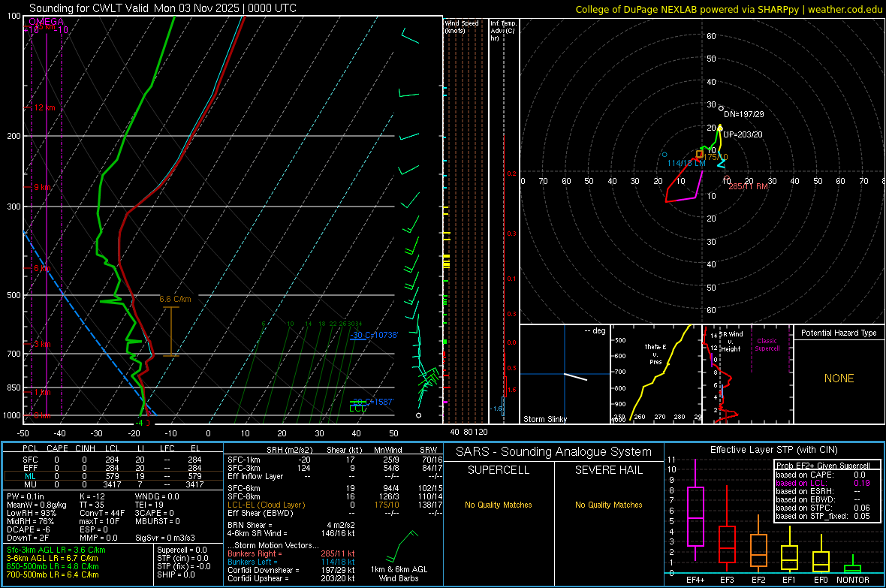The width and height of the screenshot is (886, 588).
Task: Click the UP=203/20 hodograph label
Action: coord(743,134)
